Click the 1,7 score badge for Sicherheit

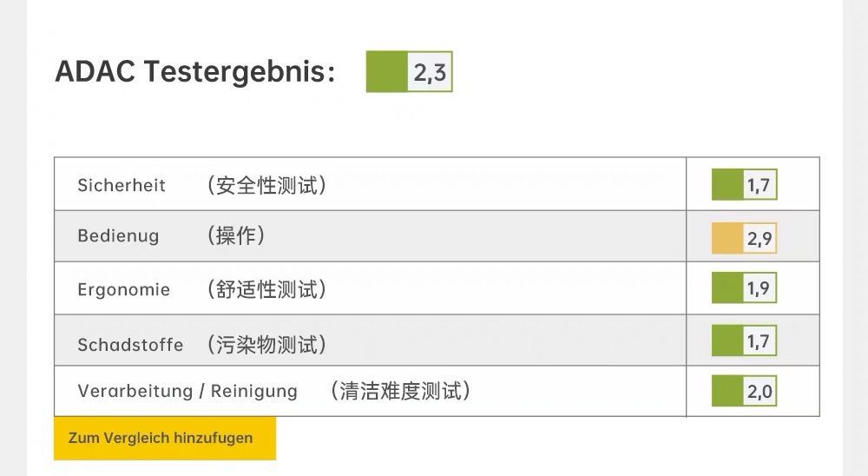744,184
